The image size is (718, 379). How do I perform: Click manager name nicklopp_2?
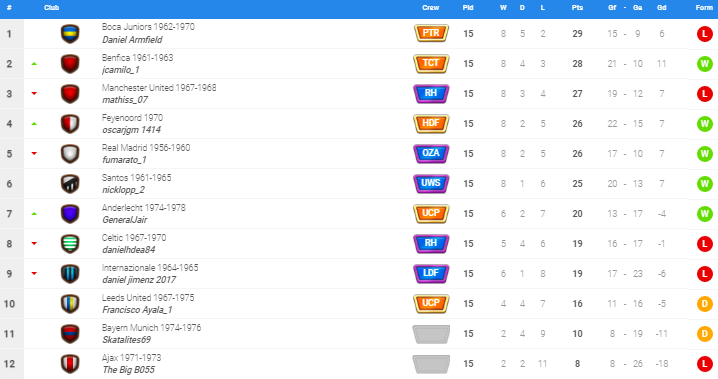(123, 190)
